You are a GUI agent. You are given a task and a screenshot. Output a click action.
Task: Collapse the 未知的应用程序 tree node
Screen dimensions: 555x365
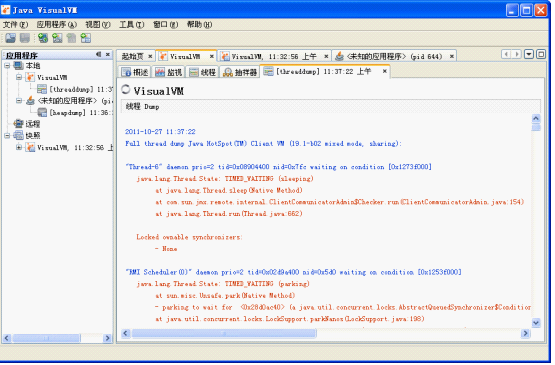pyautogui.click(x=19, y=101)
